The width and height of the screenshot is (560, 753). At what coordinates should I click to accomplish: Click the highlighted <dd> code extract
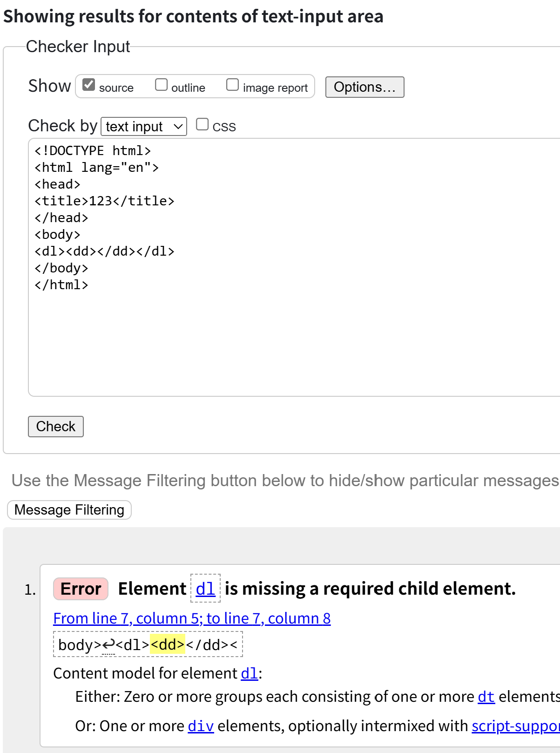[168, 644]
